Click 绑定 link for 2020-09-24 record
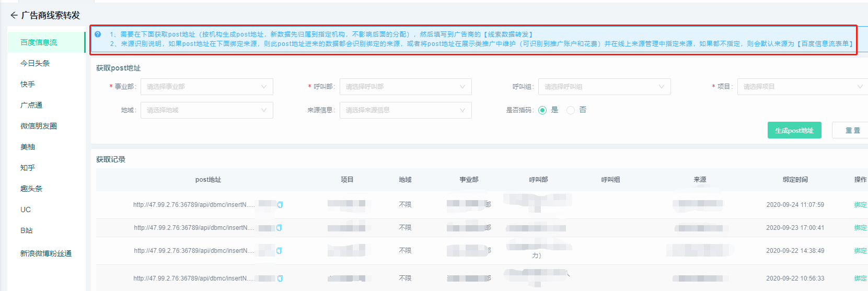868x291 pixels. pyautogui.click(x=860, y=205)
